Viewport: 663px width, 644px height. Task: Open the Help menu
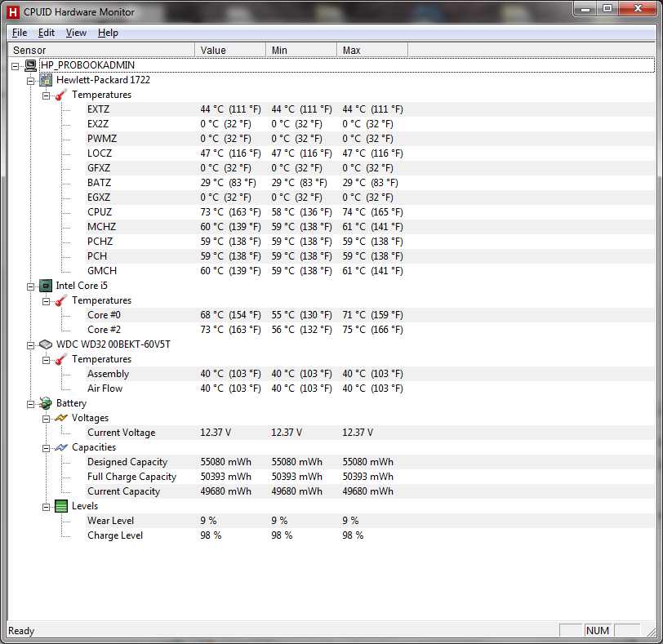pyautogui.click(x=108, y=33)
